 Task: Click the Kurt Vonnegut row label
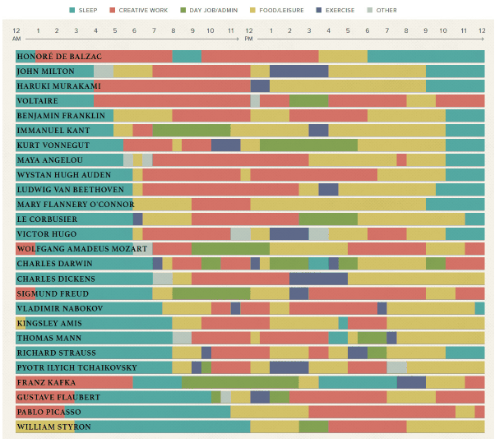click(53, 145)
